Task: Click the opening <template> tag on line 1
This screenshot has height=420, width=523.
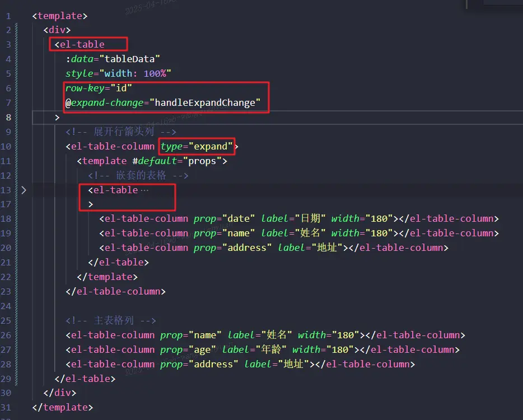Action: 60,16
